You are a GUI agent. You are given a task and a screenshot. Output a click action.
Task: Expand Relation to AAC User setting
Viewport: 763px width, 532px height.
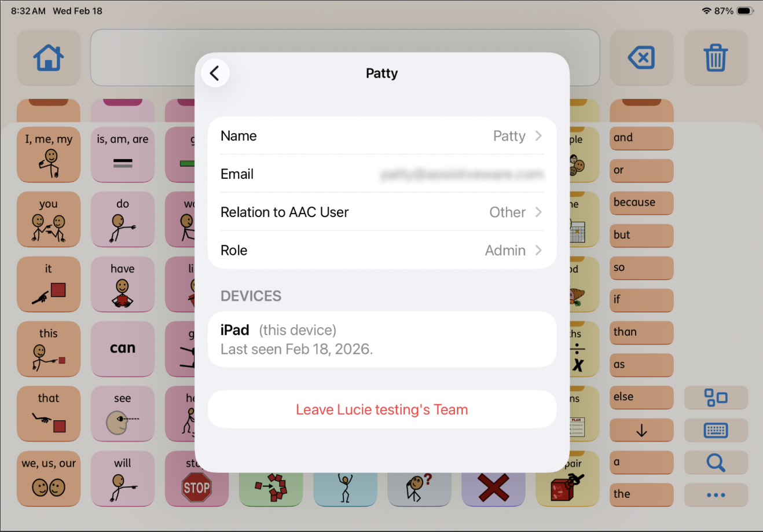click(x=381, y=212)
